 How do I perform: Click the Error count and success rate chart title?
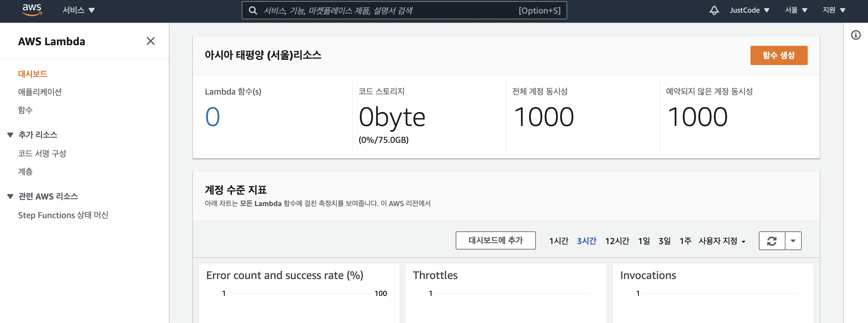click(x=285, y=275)
